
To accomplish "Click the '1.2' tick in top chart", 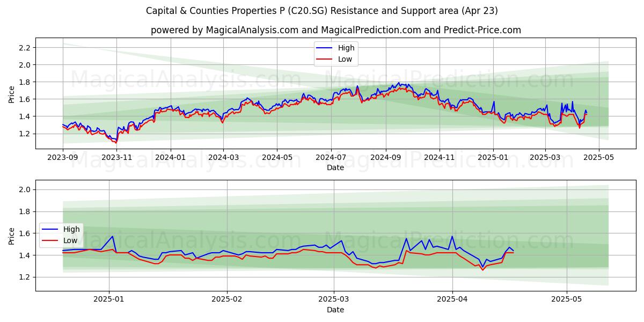I will 25,134.
